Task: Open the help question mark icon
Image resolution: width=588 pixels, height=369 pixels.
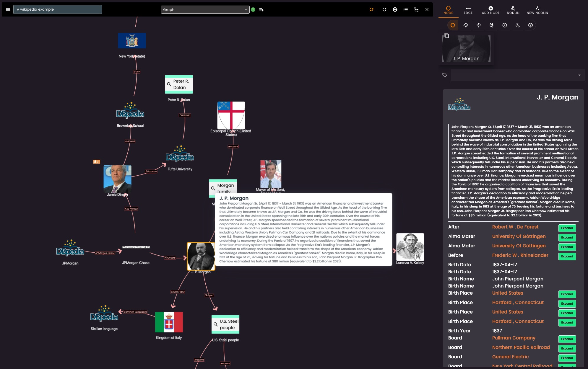Action: [530, 25]
